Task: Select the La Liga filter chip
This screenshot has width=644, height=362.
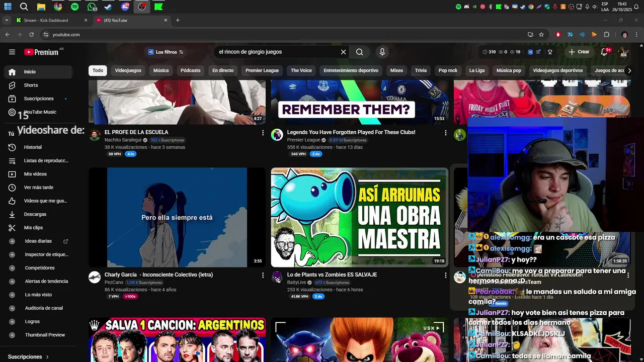Action: point(477,70)
